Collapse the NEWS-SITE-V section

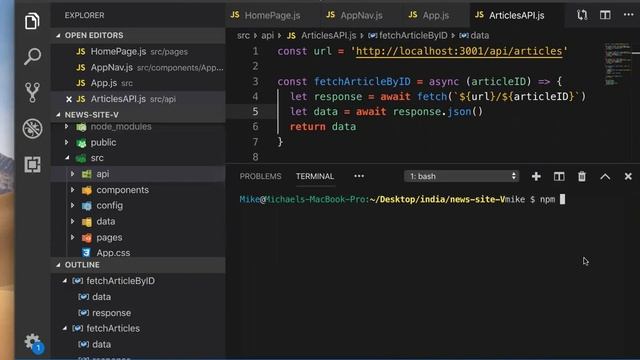(58, 115)
